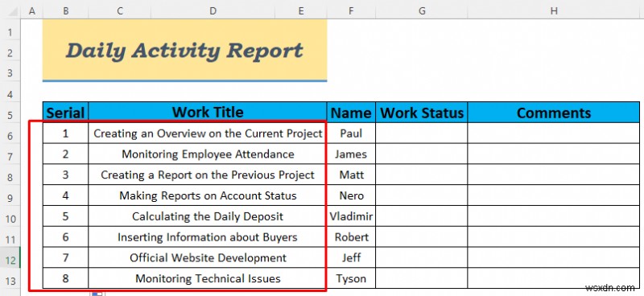Click the name Matt
Screen dimensions: 644x296
click(x=351, y=175)
